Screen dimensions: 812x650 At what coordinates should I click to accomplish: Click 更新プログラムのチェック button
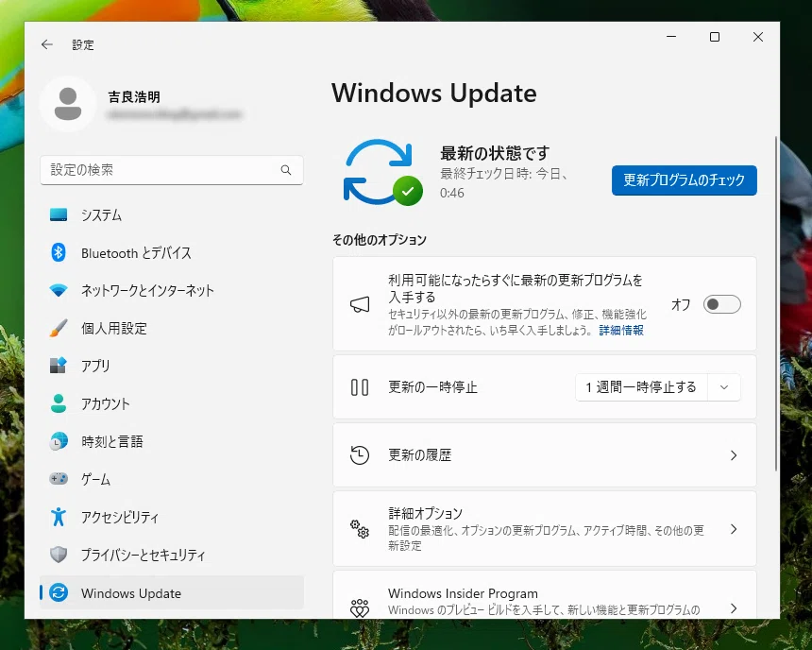[685, 180]
